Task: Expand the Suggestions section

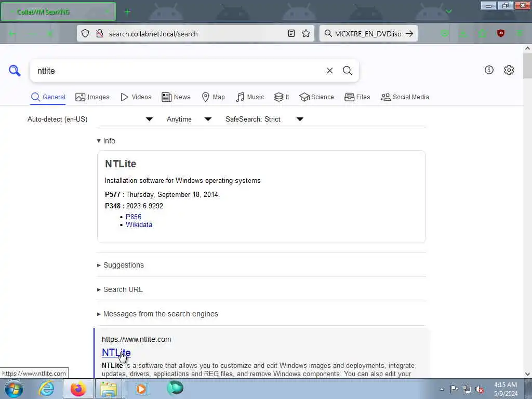Action: [120, 265]
